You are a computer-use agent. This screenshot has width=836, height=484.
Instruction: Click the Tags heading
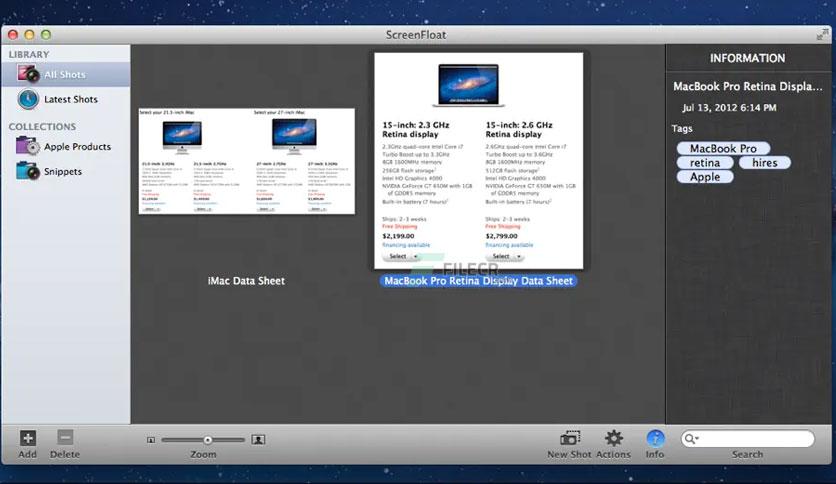pos(682,128)
